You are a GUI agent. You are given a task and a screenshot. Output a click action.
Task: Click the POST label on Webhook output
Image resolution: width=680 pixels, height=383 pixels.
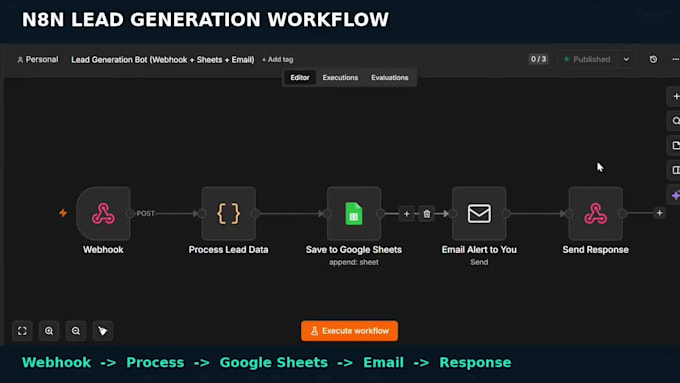146,213
